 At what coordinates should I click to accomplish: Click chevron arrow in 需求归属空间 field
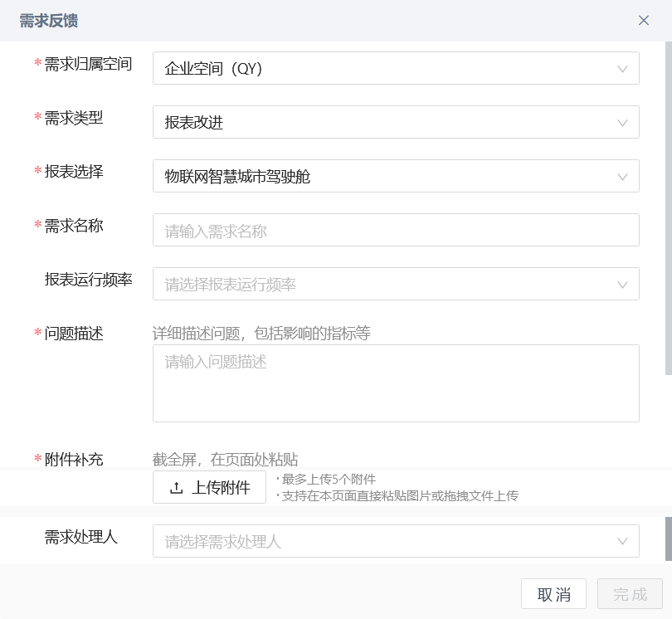(623, 69)
